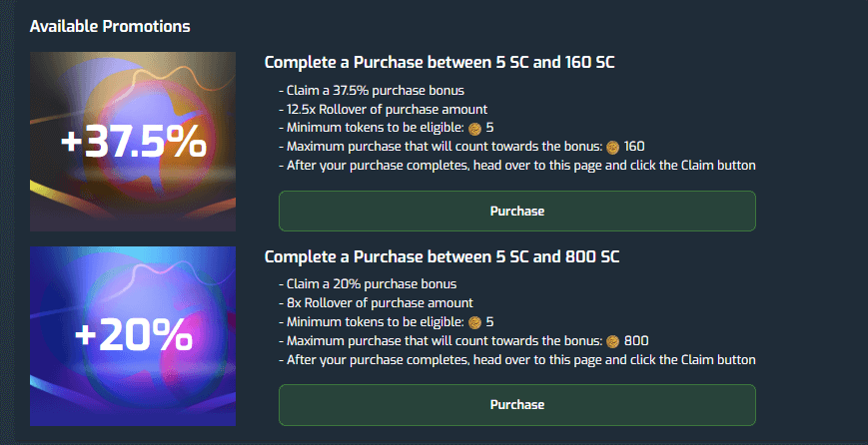
Task: Open the +37.5% promotion banner image
Action: 133,142
